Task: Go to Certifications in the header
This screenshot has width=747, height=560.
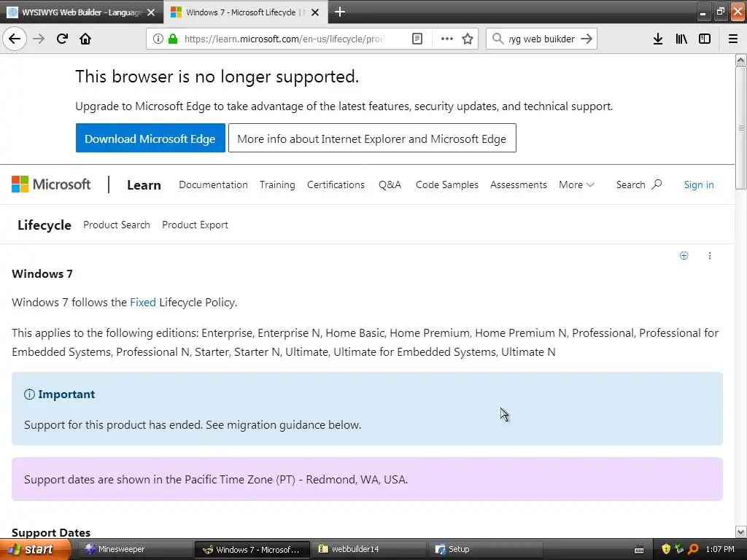Action: [336, 184]
